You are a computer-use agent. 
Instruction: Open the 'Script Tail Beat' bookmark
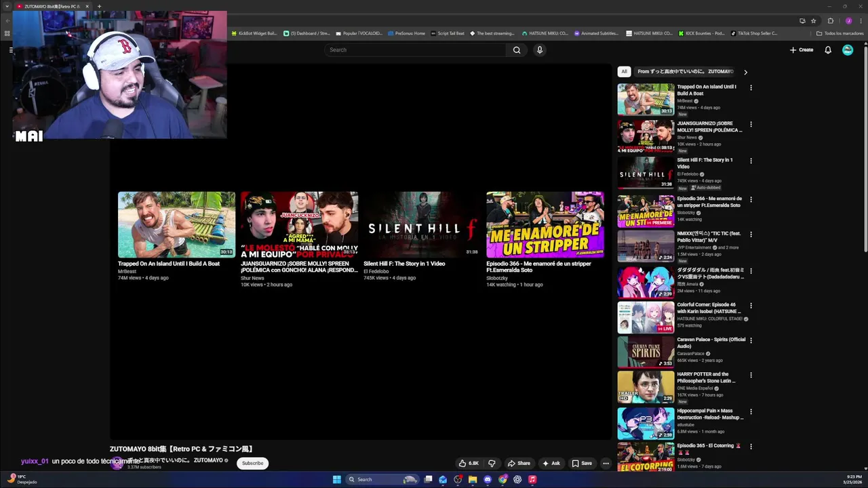click(x=448, y=33)
